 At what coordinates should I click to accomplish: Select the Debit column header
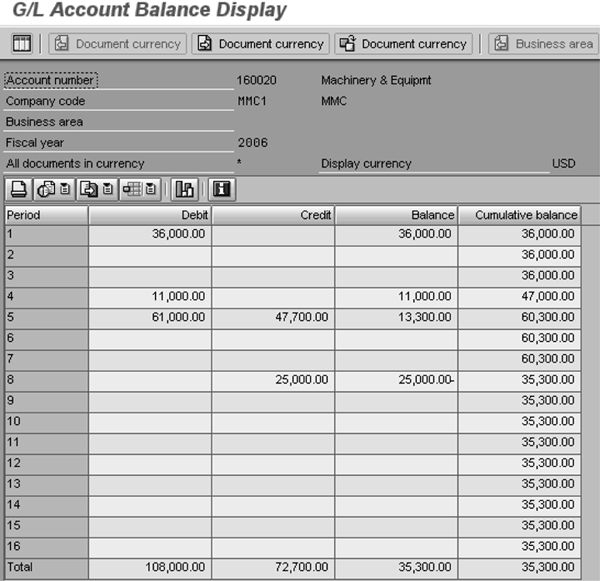(150, 215)
